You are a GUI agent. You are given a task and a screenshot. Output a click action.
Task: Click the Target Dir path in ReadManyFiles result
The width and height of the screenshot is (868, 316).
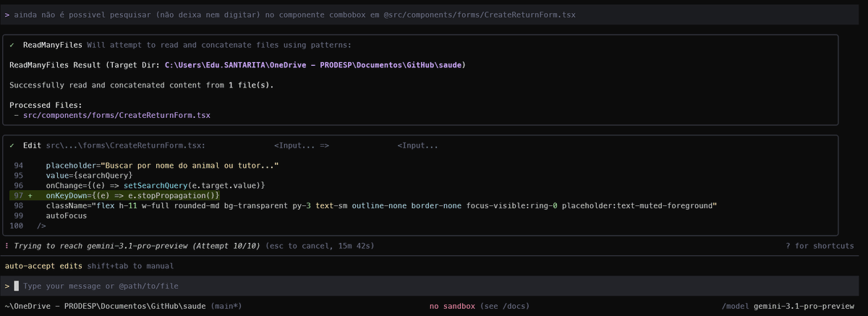point(315,65)
